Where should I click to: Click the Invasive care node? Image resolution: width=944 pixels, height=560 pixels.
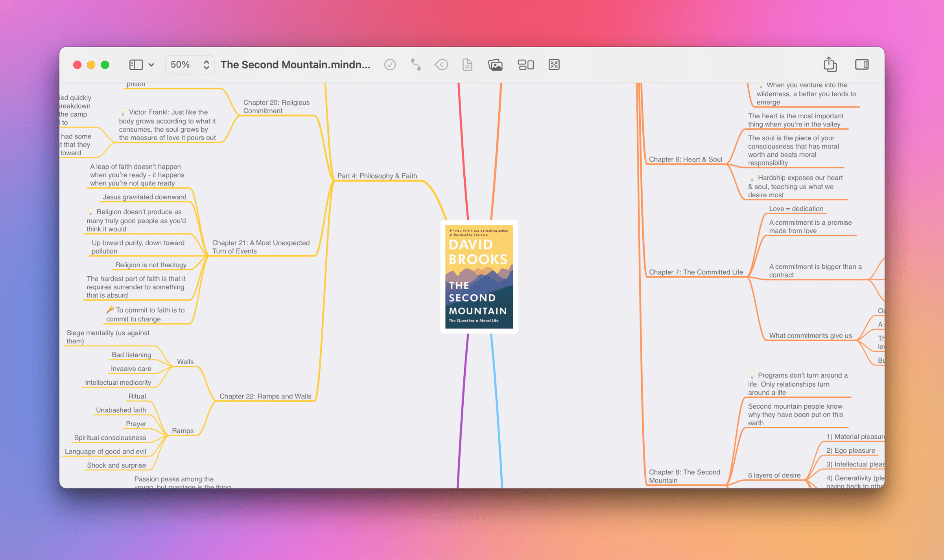[131, 369]
